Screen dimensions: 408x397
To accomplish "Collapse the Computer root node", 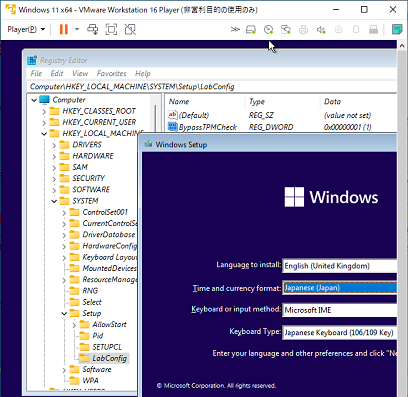I will tap(34, 100).
